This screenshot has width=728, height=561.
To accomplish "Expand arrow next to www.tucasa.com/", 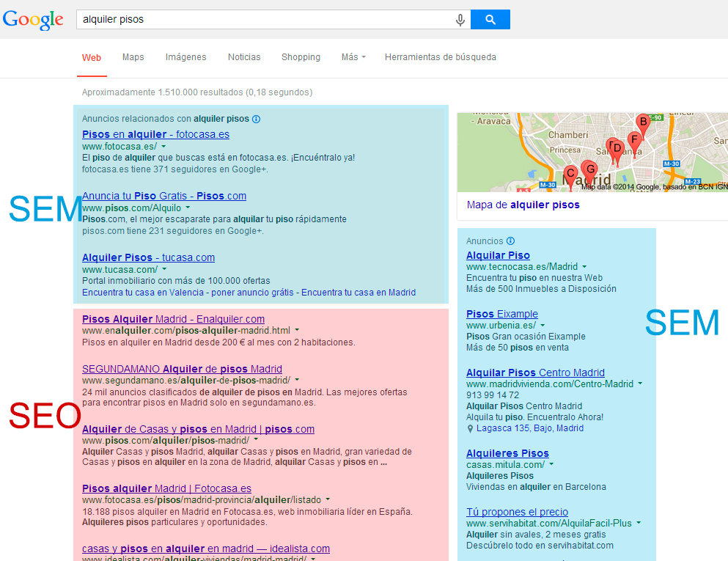I will point(164,269).
